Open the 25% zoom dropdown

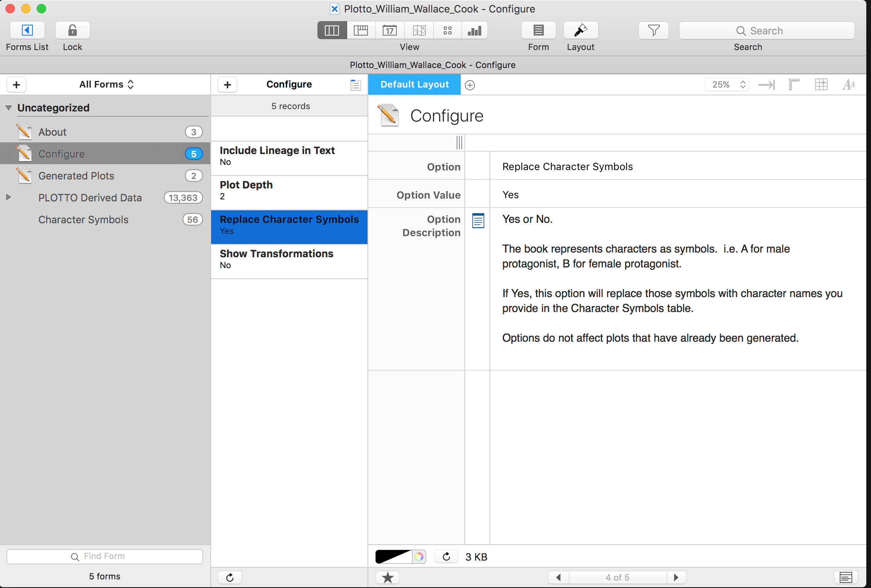pos(726,84)
